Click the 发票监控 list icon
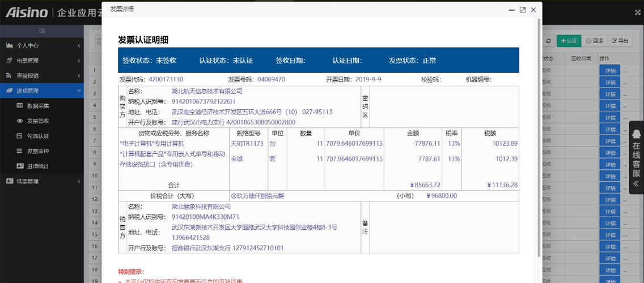 click(20, 151)
